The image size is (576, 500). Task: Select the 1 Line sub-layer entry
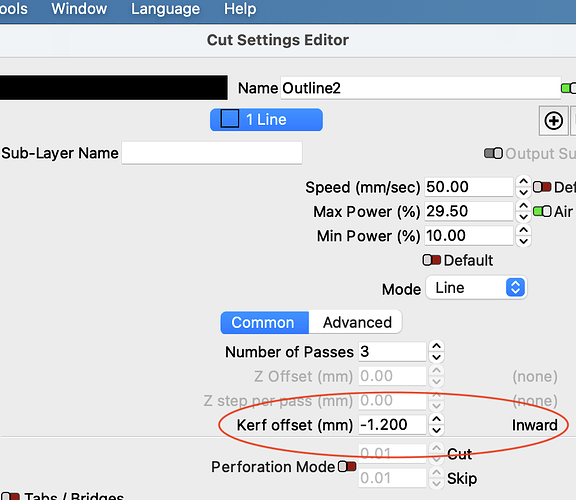click(266, 120)
